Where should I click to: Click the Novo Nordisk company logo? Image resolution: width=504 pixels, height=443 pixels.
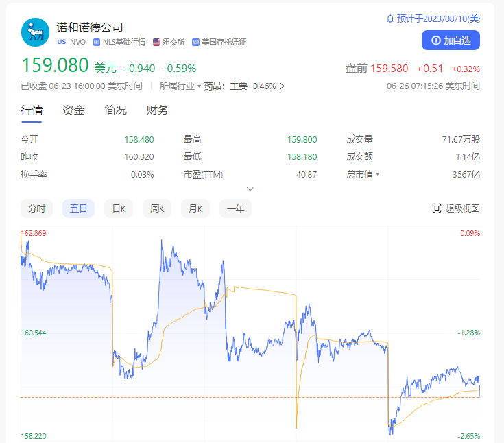click(x=36, y=32)
